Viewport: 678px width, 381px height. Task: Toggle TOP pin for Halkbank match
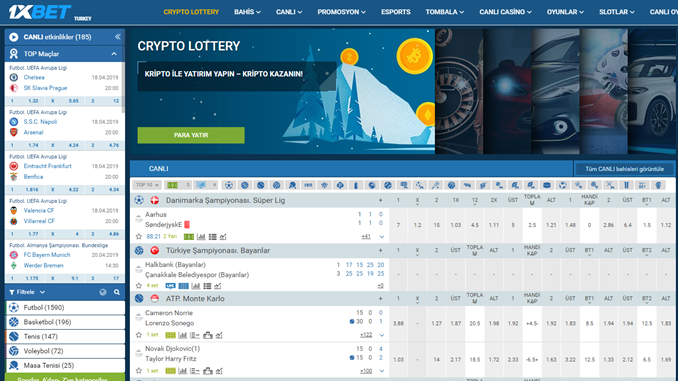click(138, 269)
